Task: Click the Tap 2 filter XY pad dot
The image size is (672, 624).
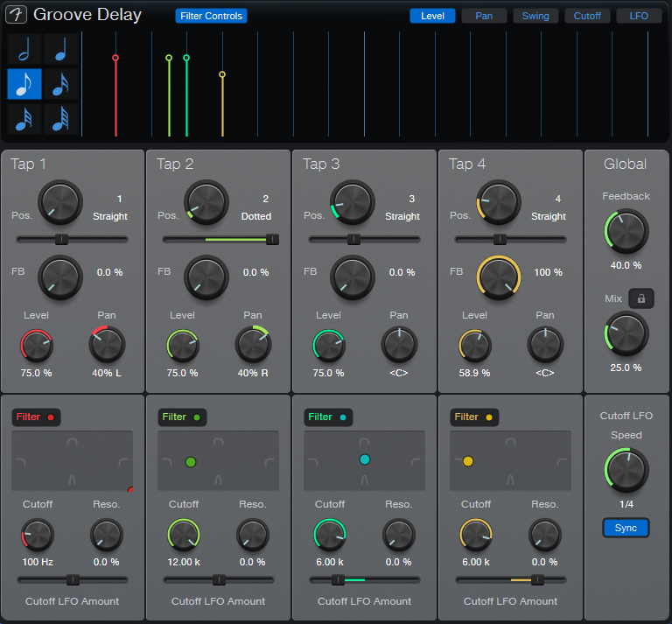Action: [x=191, y=462]
